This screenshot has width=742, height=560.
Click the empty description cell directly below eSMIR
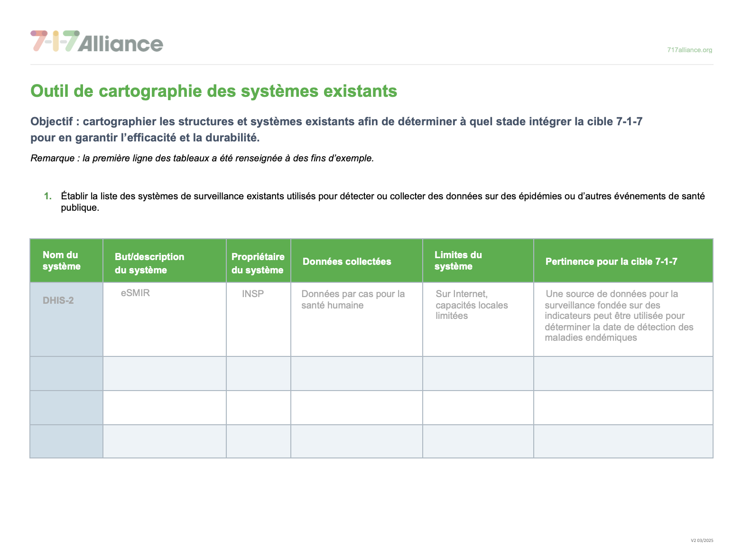coord(164,373)
